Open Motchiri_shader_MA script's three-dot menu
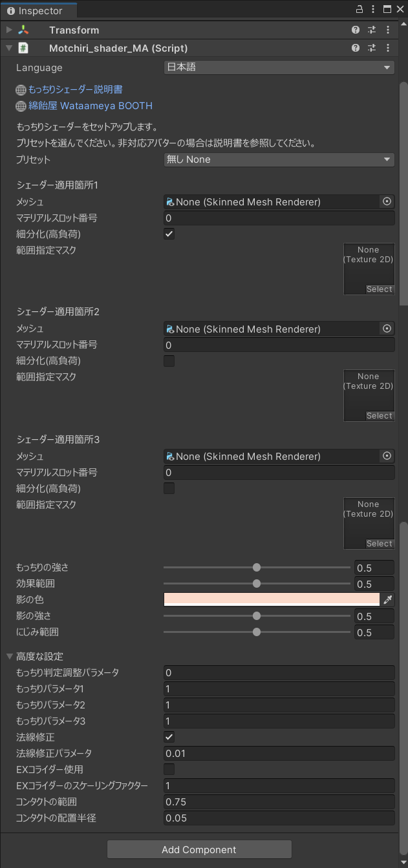 [x=388, y=48]
